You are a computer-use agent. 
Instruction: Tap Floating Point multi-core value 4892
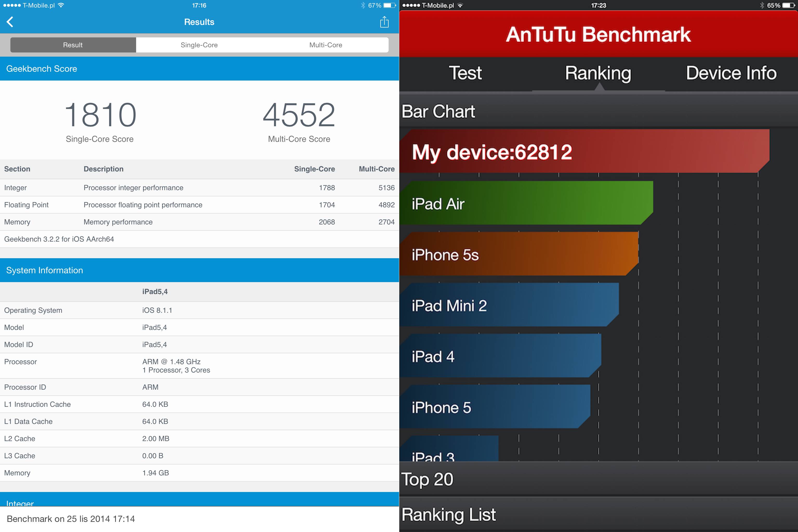click(387, 205)
